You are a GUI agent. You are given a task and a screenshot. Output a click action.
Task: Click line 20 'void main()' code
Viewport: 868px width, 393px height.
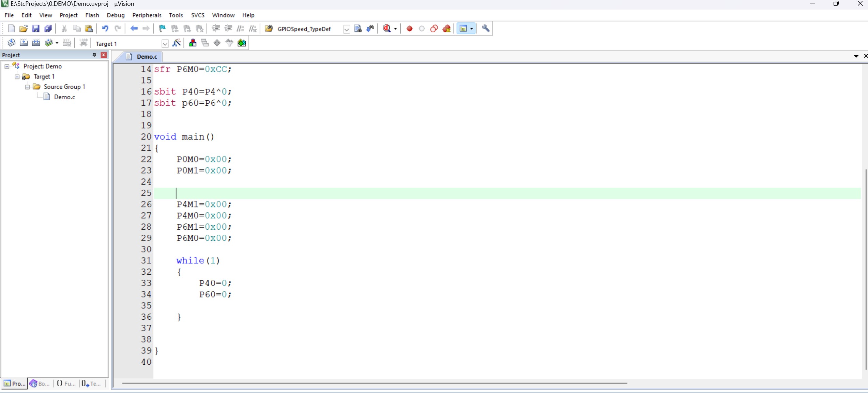coord(184,137)
